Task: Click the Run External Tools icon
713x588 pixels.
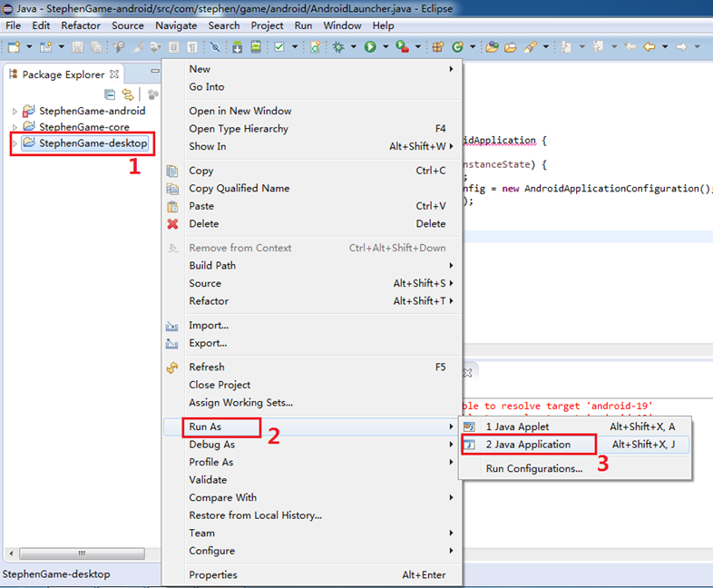Action: tap(402, 47)
